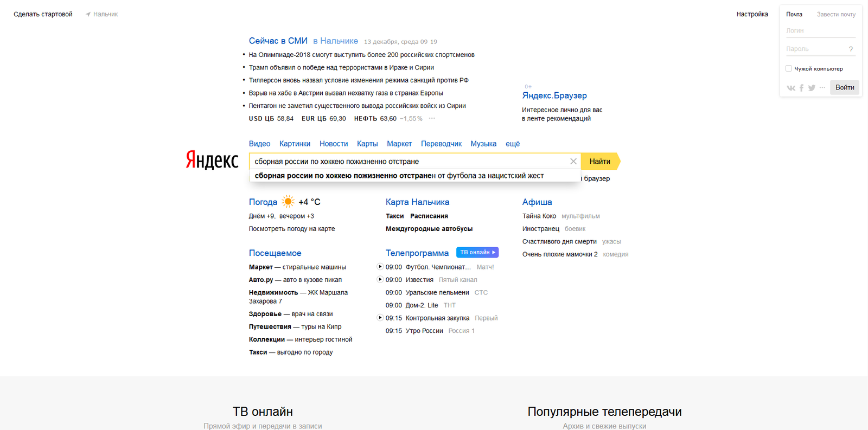Click the sunny weather icon
Screen dimensions: 868x430
288,202
